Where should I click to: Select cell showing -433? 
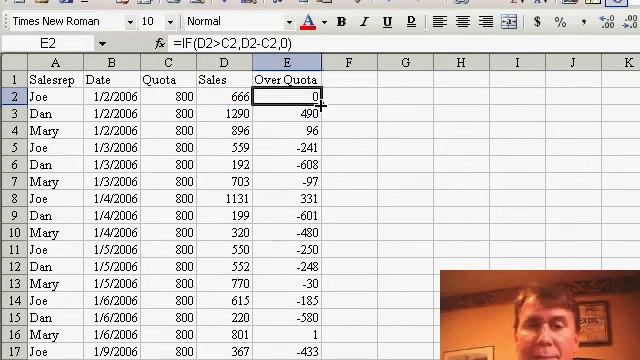(287, 351)
